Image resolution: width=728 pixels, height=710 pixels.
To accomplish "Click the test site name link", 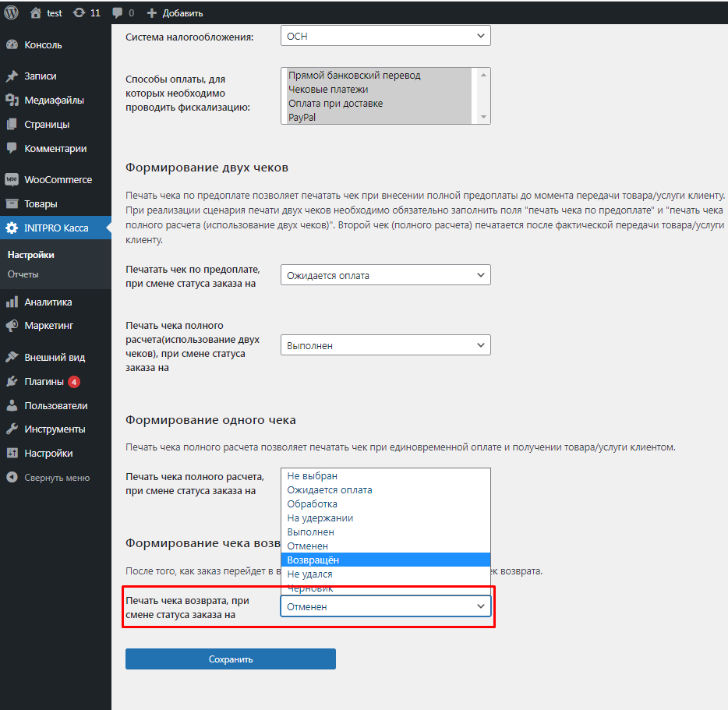I will pyautogui.click(x=55, y=13).
